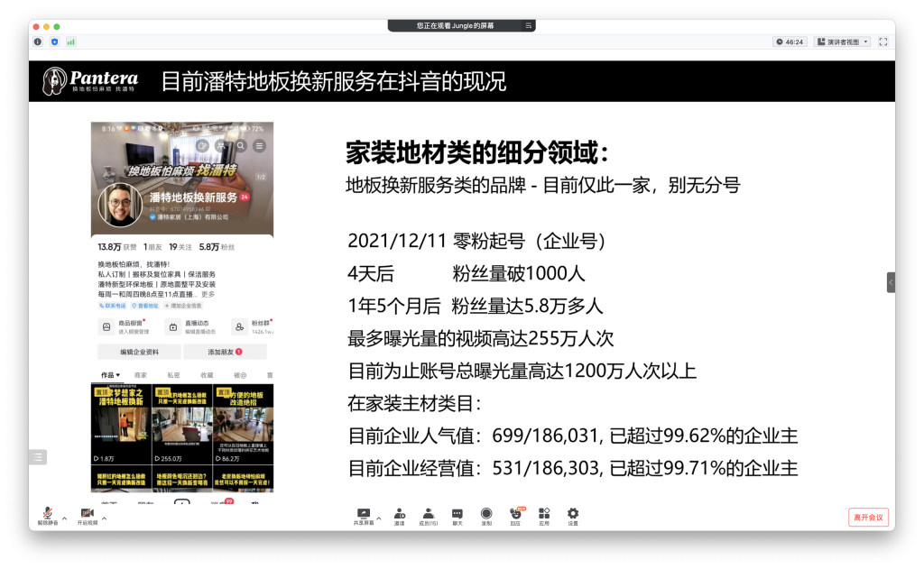The height and width of the screenshot is (569, 924).
Task: Click the line 2021/12/11 零粉起号
Action: pyautogui.click(x=476, y=241)
